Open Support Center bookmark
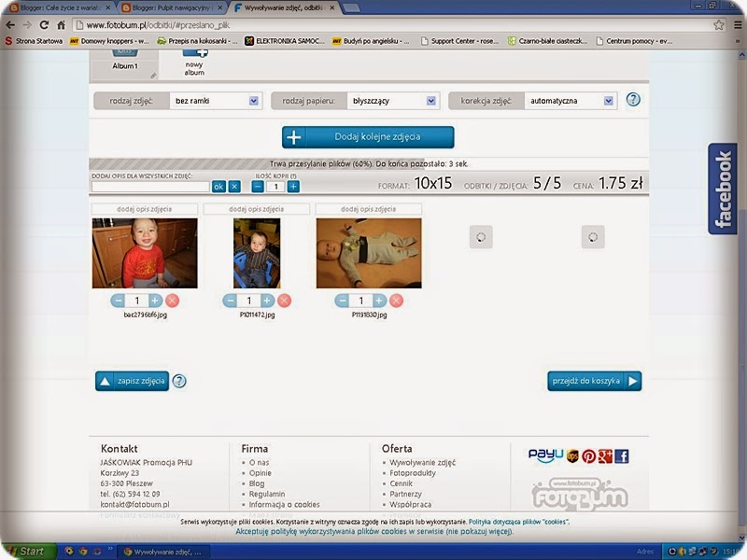 (x=459, y=41)
